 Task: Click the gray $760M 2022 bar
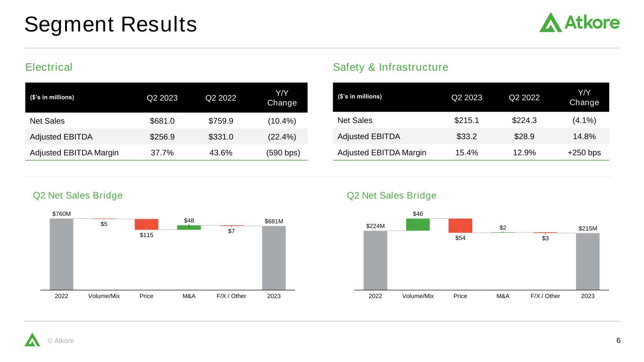[x=61, y=254]
